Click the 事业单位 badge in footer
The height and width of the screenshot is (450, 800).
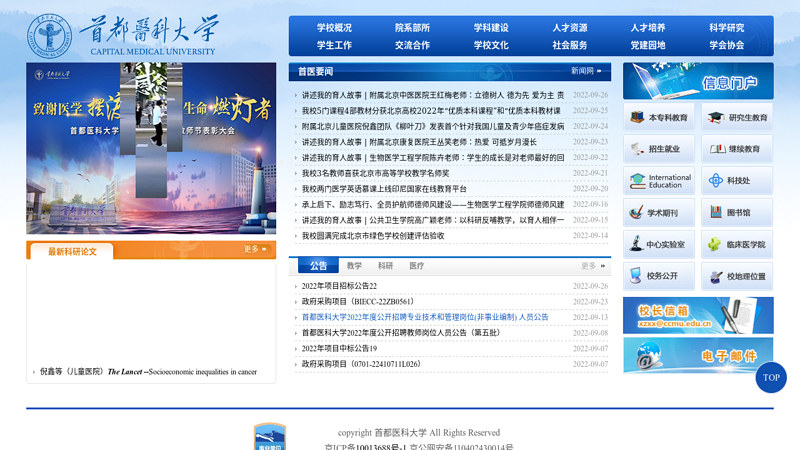[x=270, y=437]
